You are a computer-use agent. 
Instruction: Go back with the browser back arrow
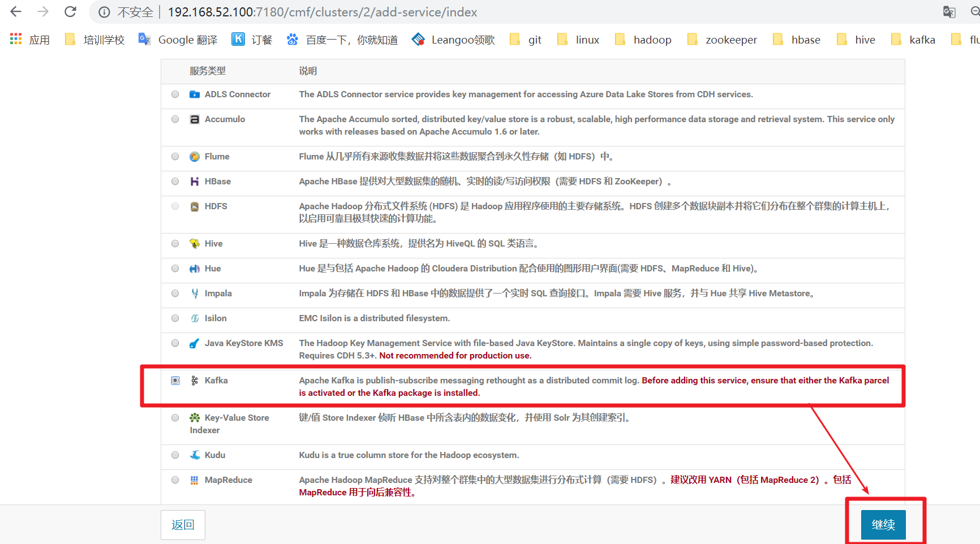click(x=16, y=11)
